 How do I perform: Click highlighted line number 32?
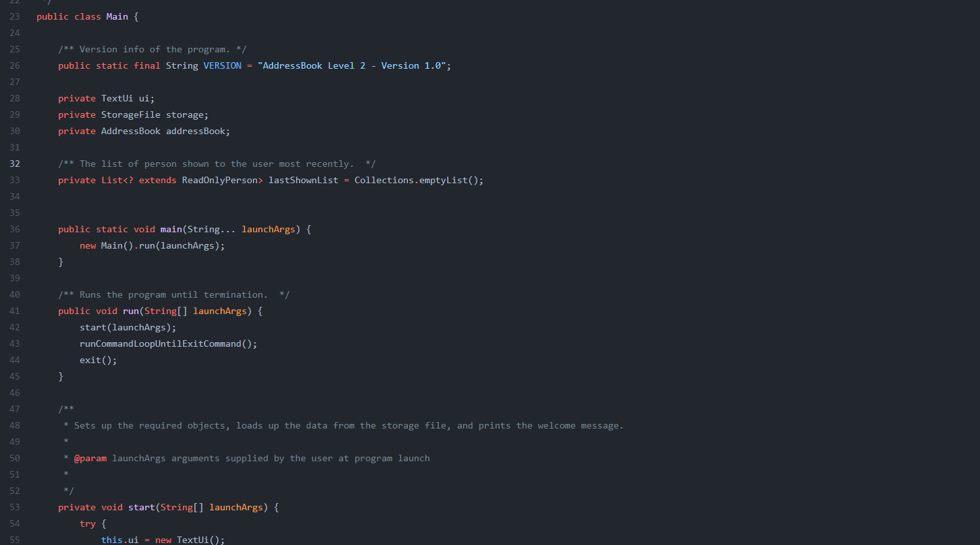[x=14, y=164]
